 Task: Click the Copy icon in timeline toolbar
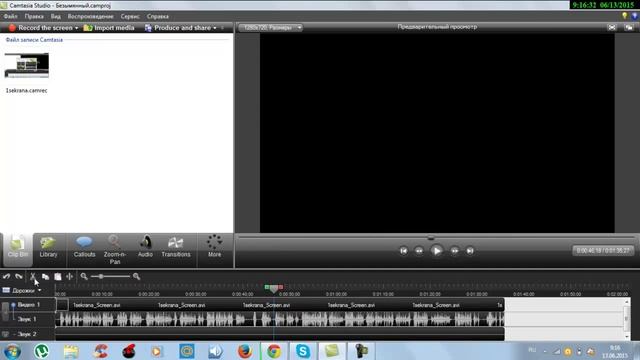(x=45, y=276)
